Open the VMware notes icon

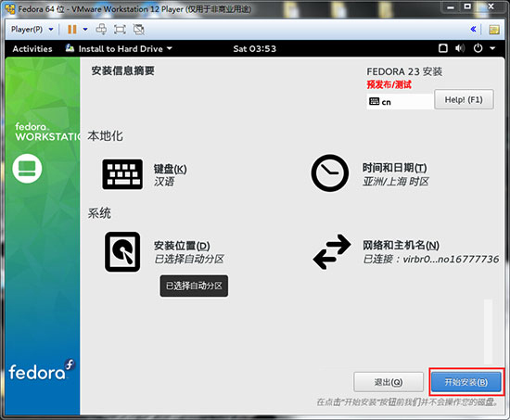click(494, 30)
